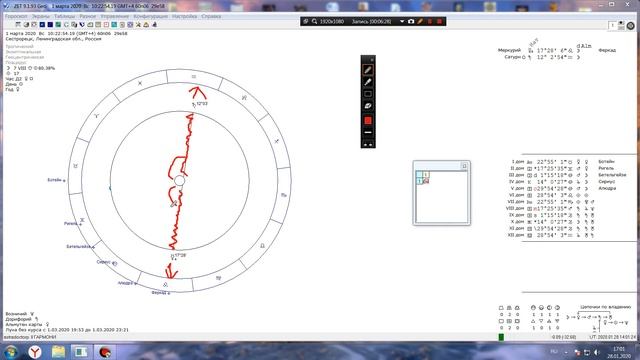This screenshot has width=640, height=360.
Task: Open the Разное menu
Action: 88,16
